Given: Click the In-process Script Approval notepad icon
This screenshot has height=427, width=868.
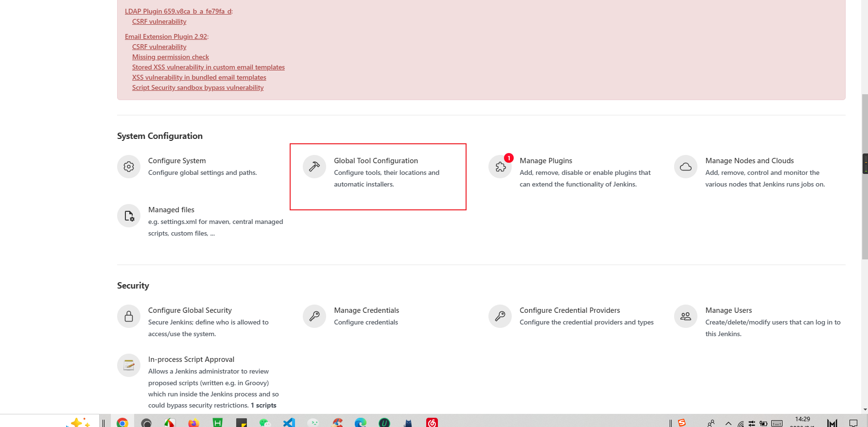Looking at the screenshot, I should [129, 365].
